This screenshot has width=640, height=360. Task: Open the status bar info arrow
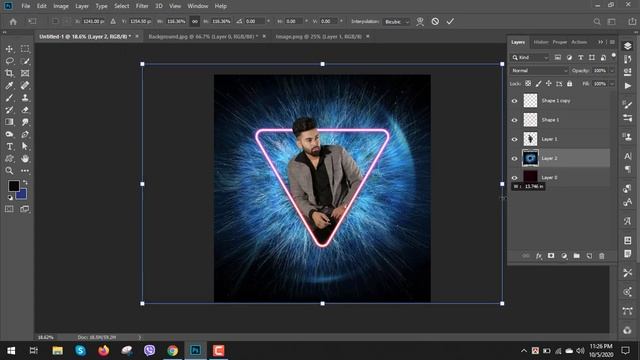pos(140,338)
